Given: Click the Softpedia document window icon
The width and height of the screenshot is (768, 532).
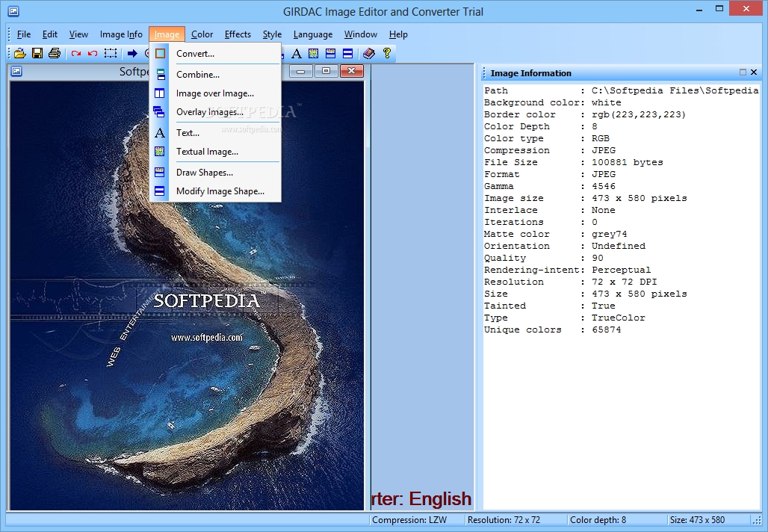Looking at the screenshot, I should [x=16, y=72].
